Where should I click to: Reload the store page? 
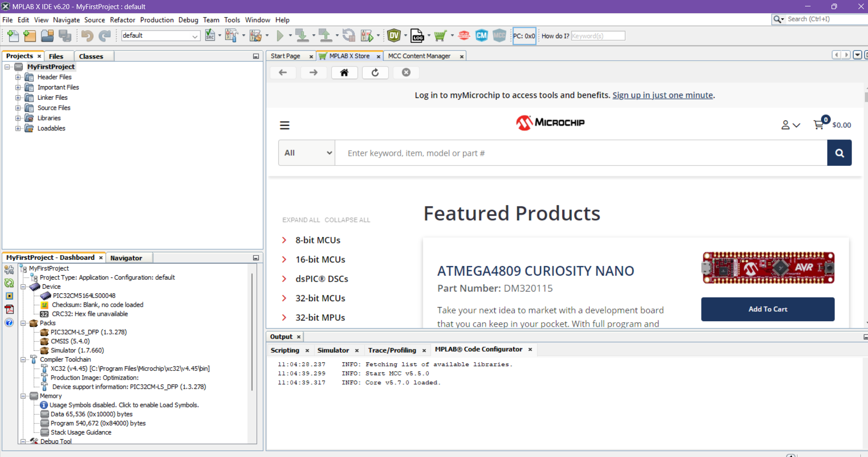pos(375,72)
